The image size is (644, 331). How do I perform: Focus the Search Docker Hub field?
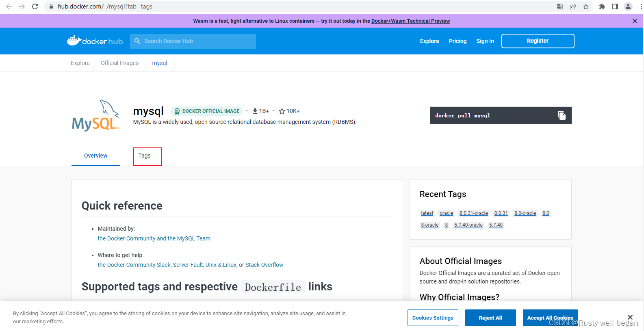[x=193, y=41]
